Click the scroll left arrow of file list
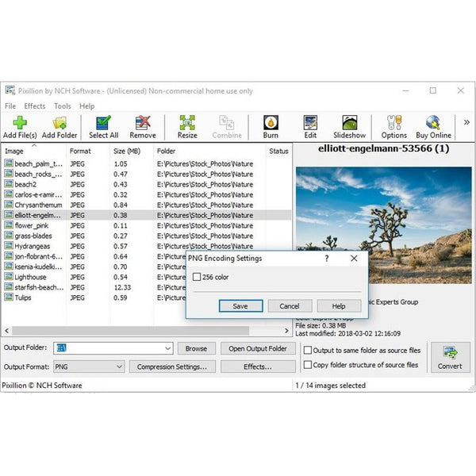The width and height of the screenshot is (476, 476). (6, 331)
